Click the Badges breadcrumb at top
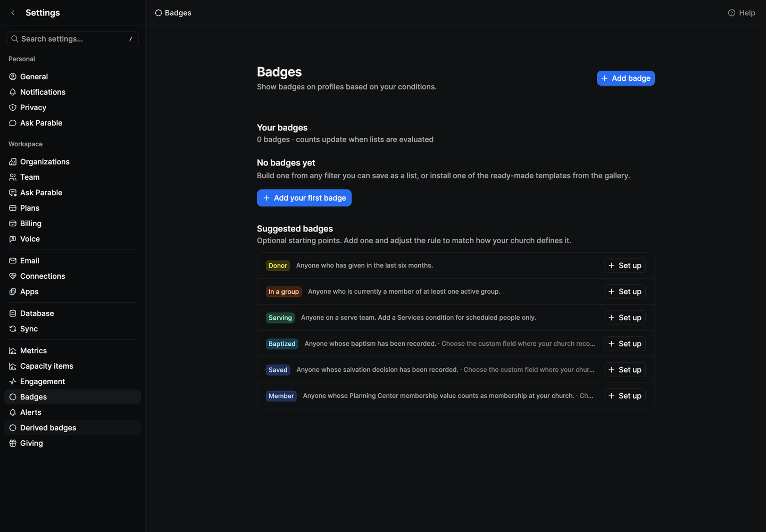 coord(173,13)
